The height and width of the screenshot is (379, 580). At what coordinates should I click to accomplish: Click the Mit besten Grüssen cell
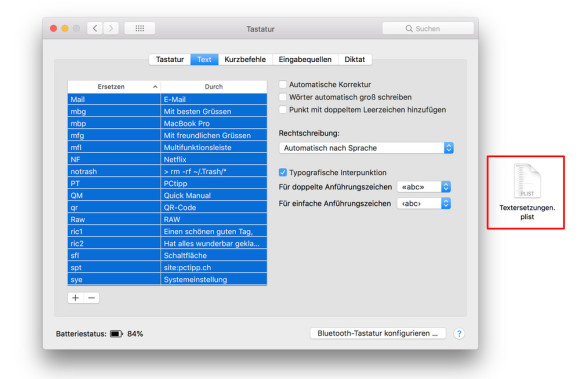214,111
